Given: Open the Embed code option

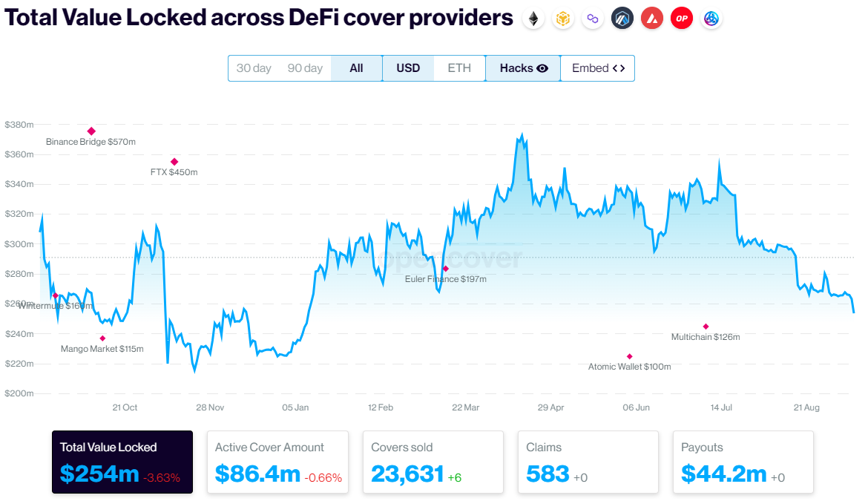Looking at the screenshot, I should (598, 68).
